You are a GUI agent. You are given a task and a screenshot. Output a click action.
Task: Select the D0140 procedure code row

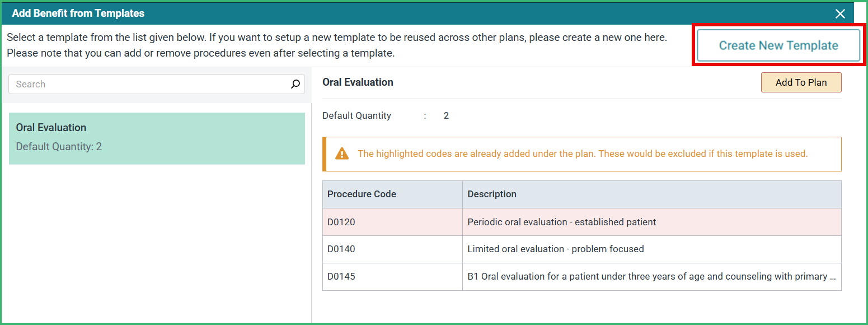582,249
